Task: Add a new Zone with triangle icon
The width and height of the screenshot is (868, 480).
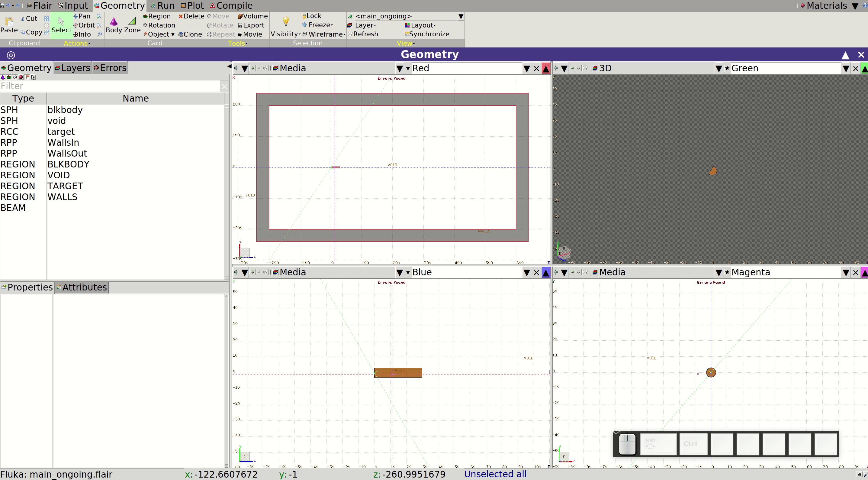Action: (132, 25)
